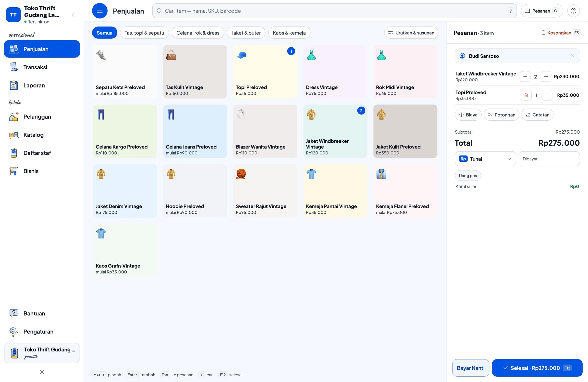Open Bantuan help page
Viewport: 588px width, 382px height.
[x=42, y=313]
